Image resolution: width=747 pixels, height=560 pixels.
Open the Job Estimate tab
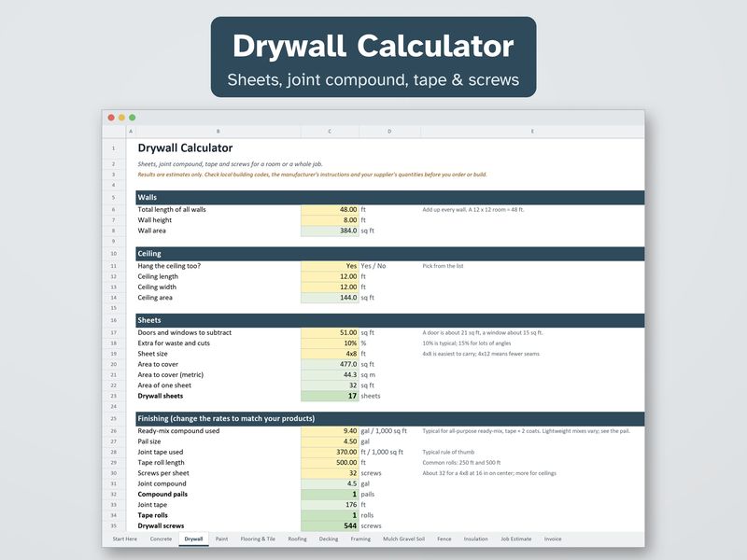pyautogui.click(x=516, y=539)
